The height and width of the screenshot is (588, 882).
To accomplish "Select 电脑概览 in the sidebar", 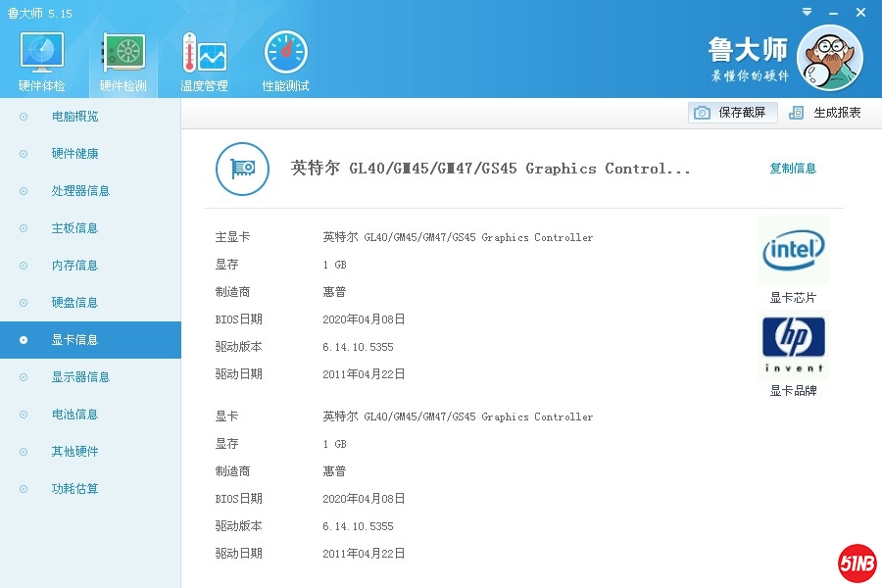I will point(74,117).
